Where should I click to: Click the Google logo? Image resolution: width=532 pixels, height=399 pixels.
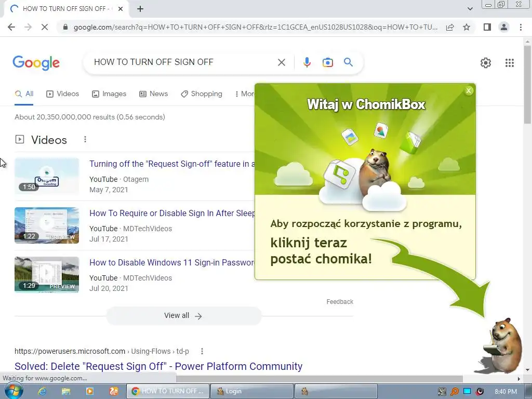[x=36, y=63]
